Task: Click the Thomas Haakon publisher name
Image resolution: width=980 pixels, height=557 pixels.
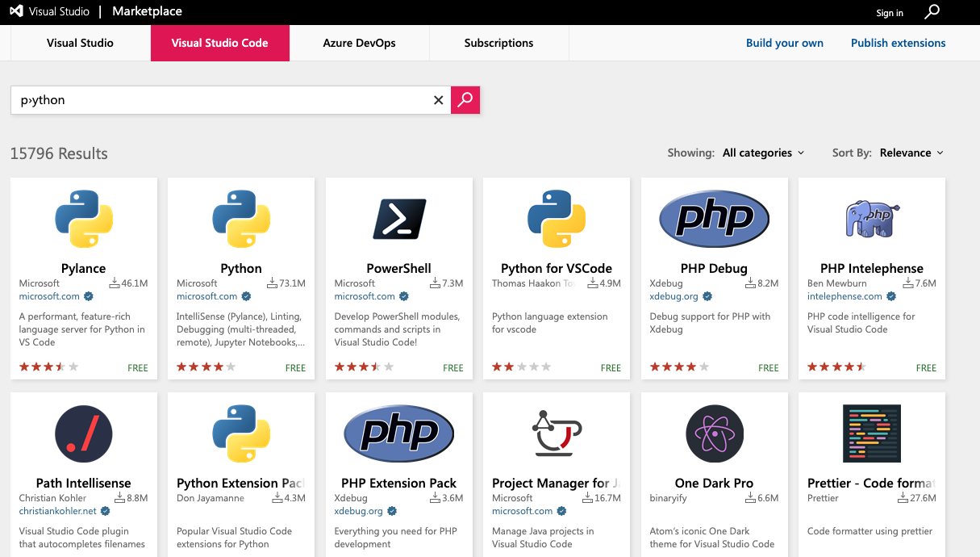Action: click(x=533, y=283)
